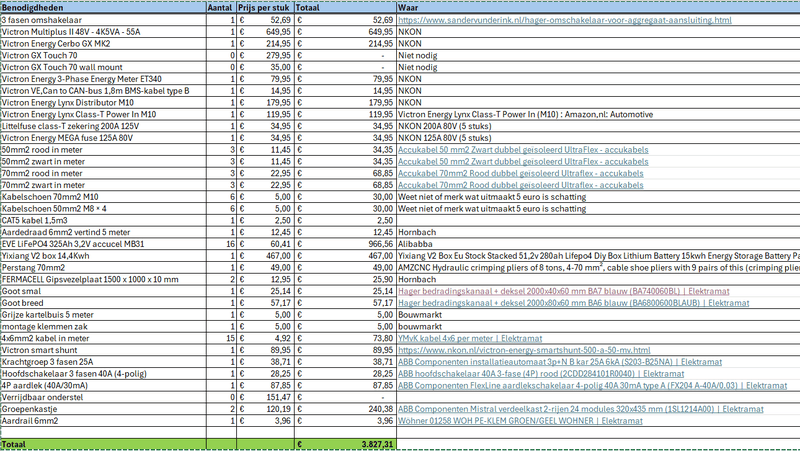Open Hager bedradingskanaal BA7 blauw link
800x451 pixels.
click(x=563, y=291)
